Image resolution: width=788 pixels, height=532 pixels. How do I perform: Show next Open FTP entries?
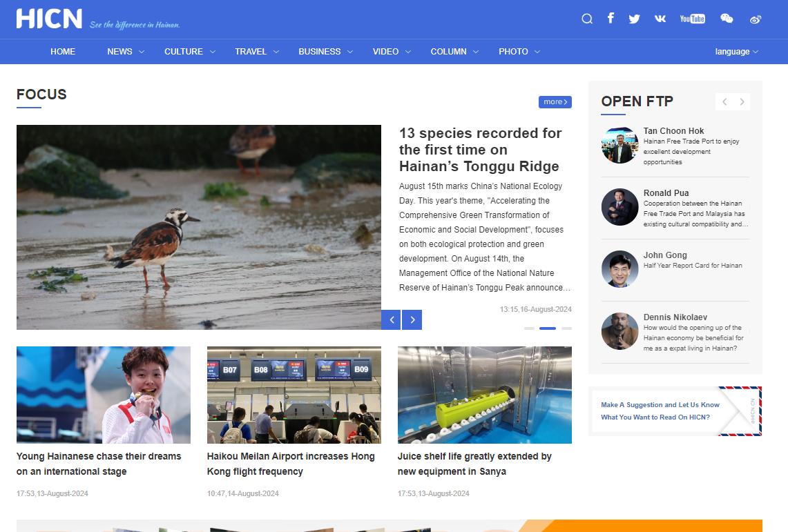point(742,102)
